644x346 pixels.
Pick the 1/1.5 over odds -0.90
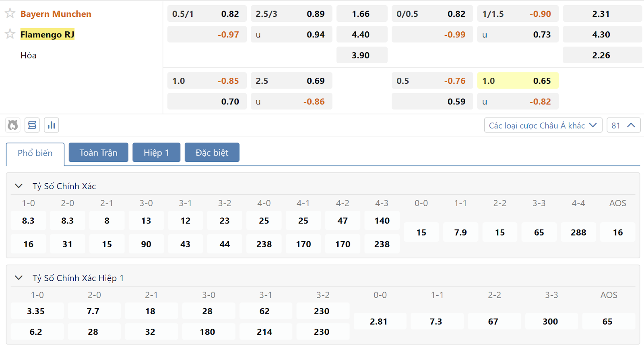pos(518,14)
